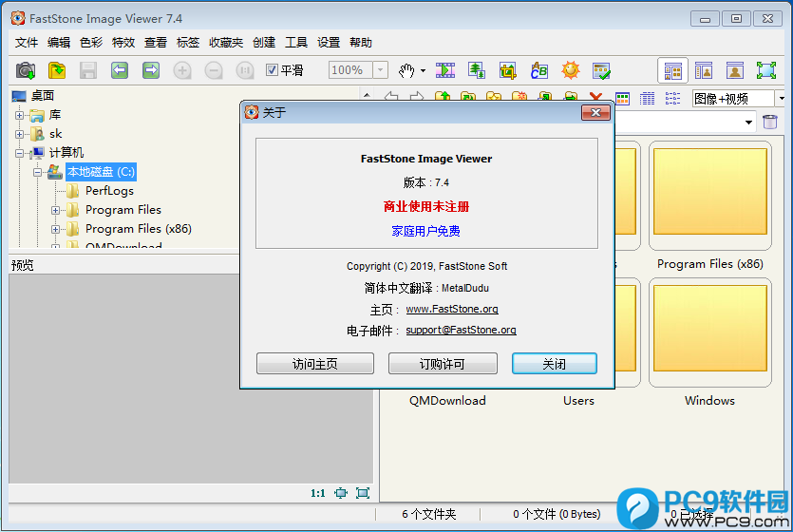Viewport: 793px width, 532px height.
Task: Open the folder path dropdown arrow
Action: [748, 122]
